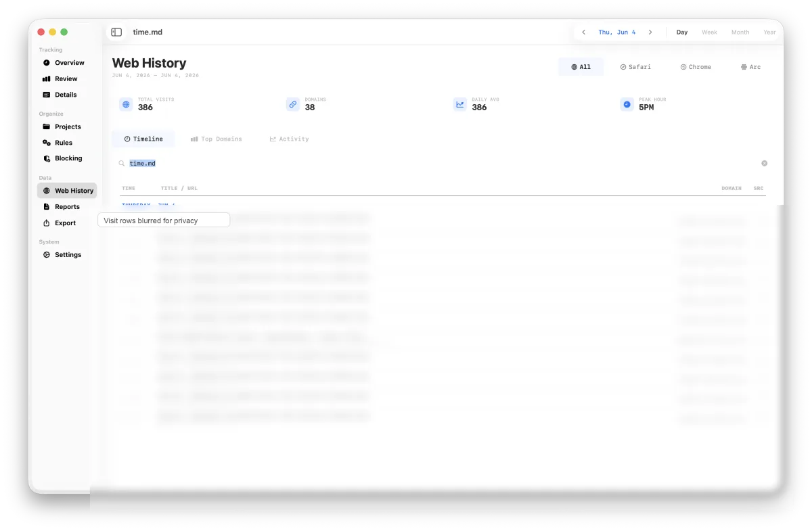Viewport: 812px width, 531px height.
Task: Click the SRC column header
Action: [x=759, y=188]
